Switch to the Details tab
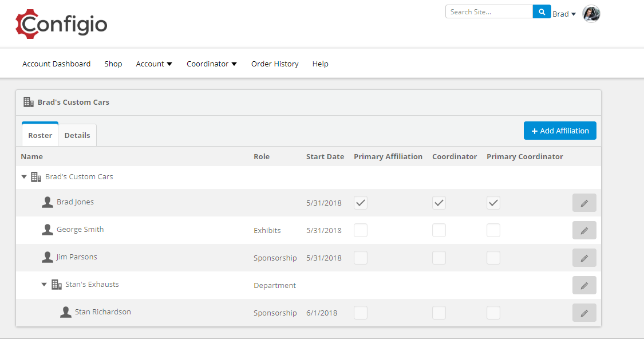This screenshot has width=644, height=339. pos(77,135)
